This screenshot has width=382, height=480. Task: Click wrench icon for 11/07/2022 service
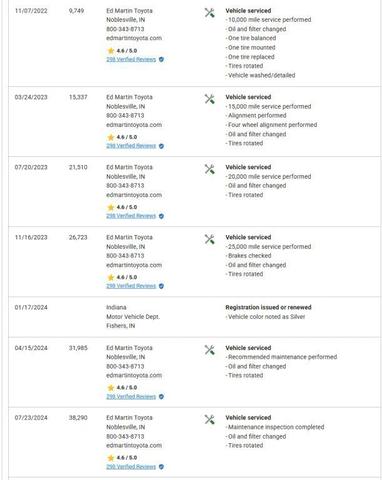pyautogui.click(x=210, y=13)
